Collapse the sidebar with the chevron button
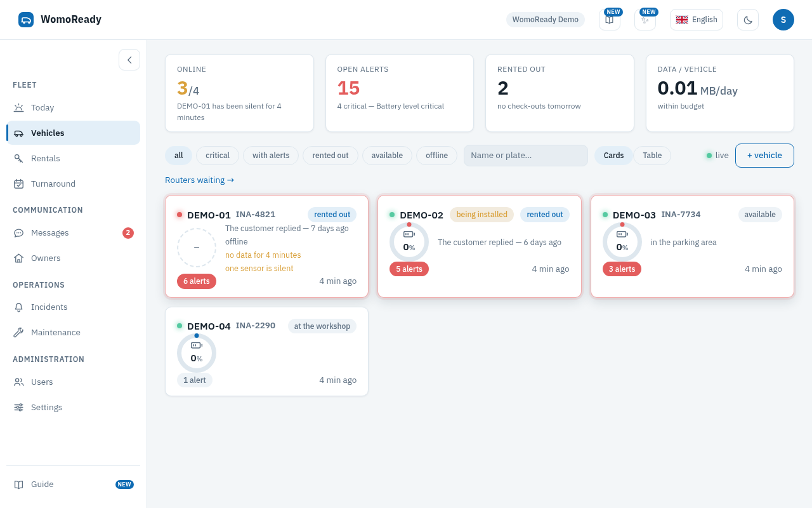The image size is (812, 508). click(x=129, y=60)
